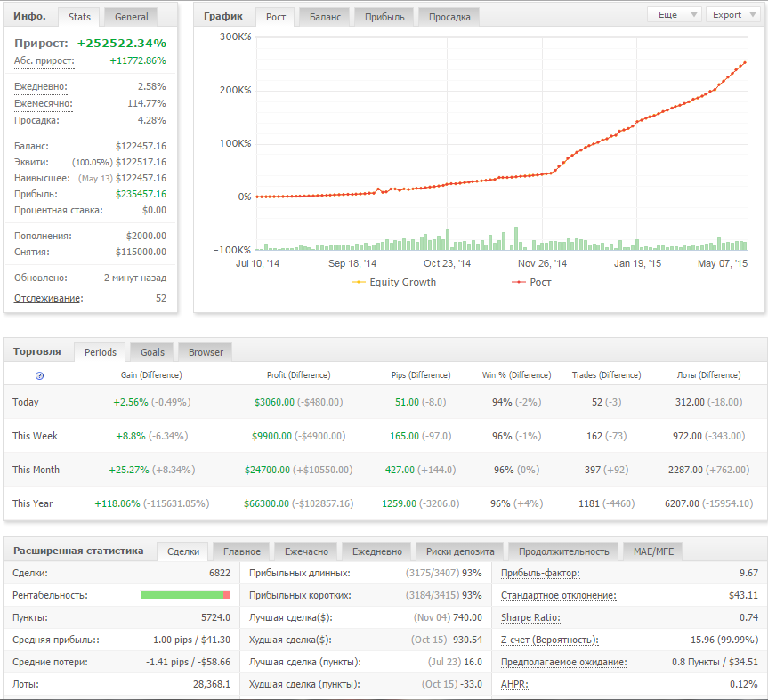Open the Ещё dropdown menu
Viewport: 768px width, 700px height.
[x=674, y=15]
